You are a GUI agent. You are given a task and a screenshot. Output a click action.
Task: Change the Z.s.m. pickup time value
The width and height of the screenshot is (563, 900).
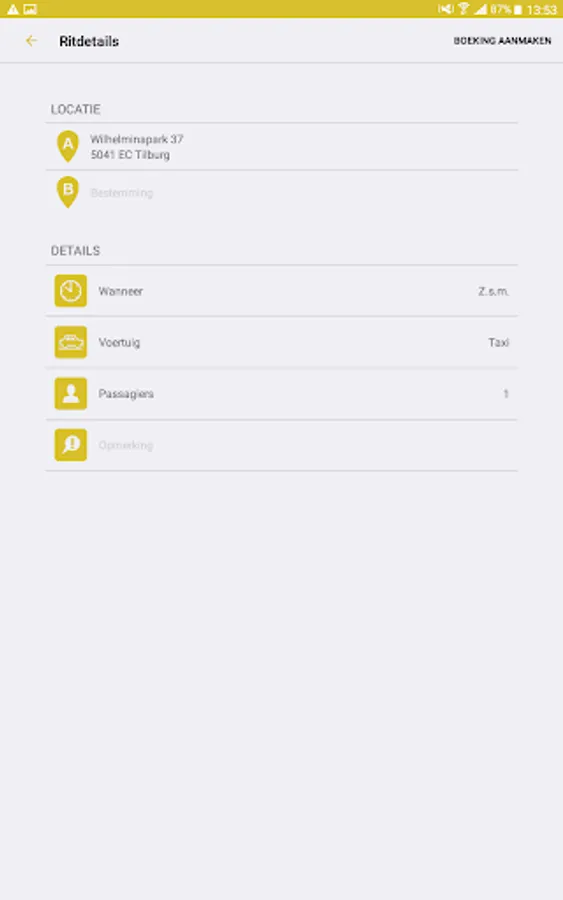point(494,292)
